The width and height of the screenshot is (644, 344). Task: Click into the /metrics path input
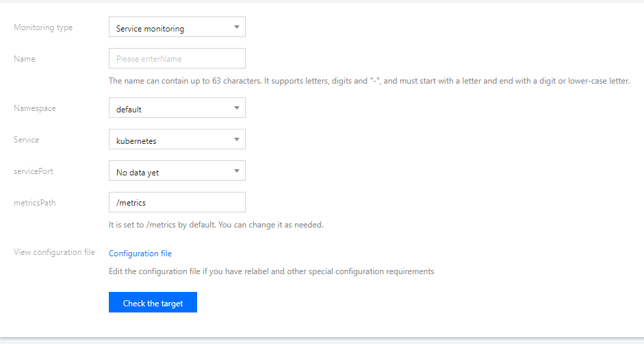177,203
